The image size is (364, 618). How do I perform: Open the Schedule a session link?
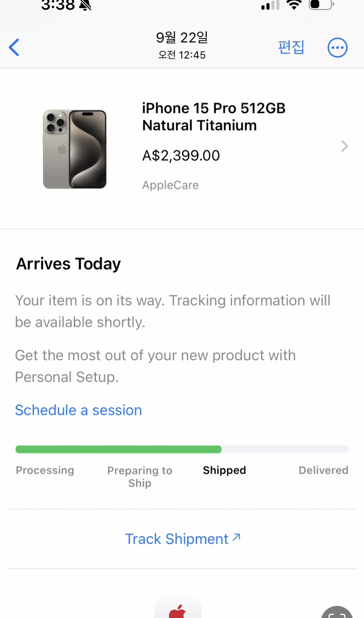coord(78,410)
